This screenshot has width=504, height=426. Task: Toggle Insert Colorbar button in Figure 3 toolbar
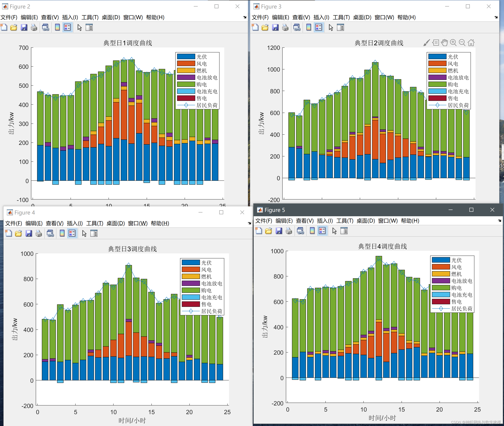pos(309,27)
